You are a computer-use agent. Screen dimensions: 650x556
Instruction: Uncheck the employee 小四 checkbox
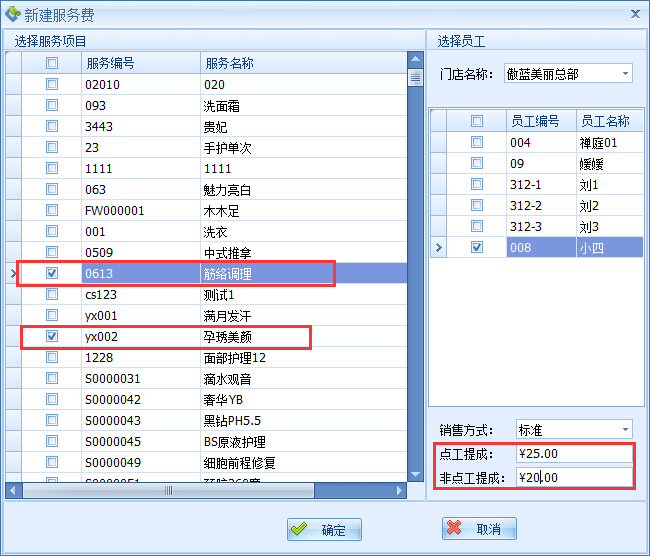(x=477, y=247)
